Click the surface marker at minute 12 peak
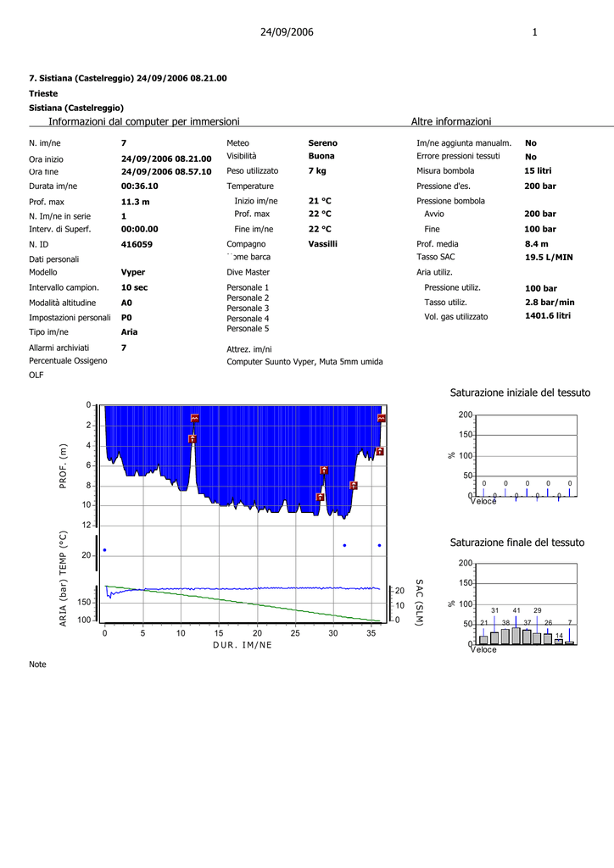Viewport: 614px width, 868px height. (x=195, y=419)
